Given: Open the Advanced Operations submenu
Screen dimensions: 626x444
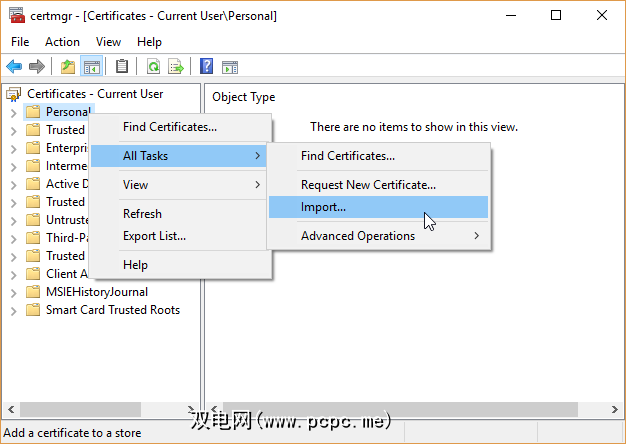Looking at the screenshot, I should click(x=378, y=236).
